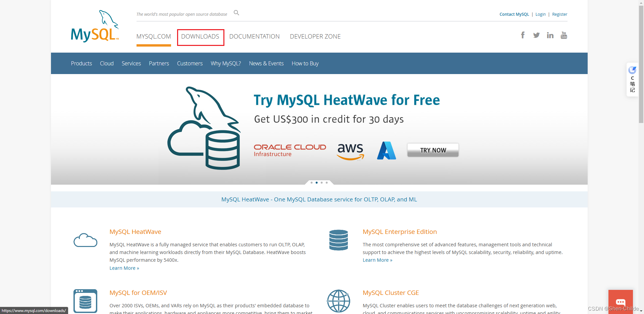Screen dimensions: 644x314
Task: Open the MySQL HeatWave heading link
Action: point(135,232)
